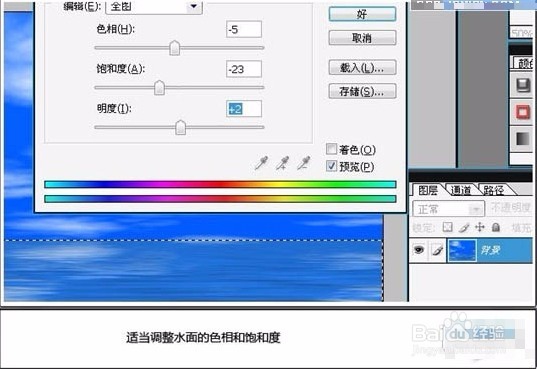Click the 明度 value field showing +2
Screen dimensions: 537x369
(244, 109)
